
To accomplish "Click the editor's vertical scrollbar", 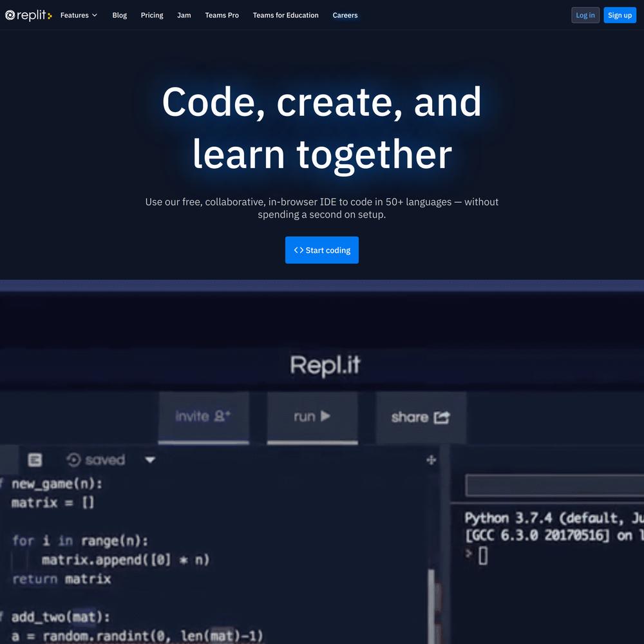I will (x=431, y=606).
